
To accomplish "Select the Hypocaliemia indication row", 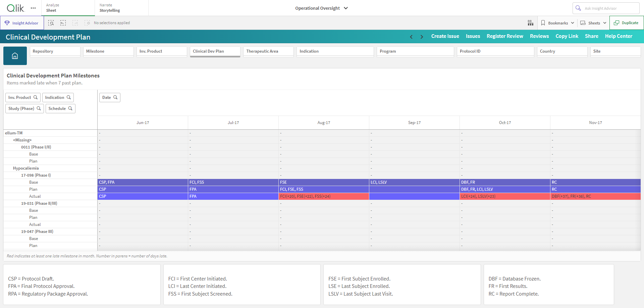I will (50, 168).
